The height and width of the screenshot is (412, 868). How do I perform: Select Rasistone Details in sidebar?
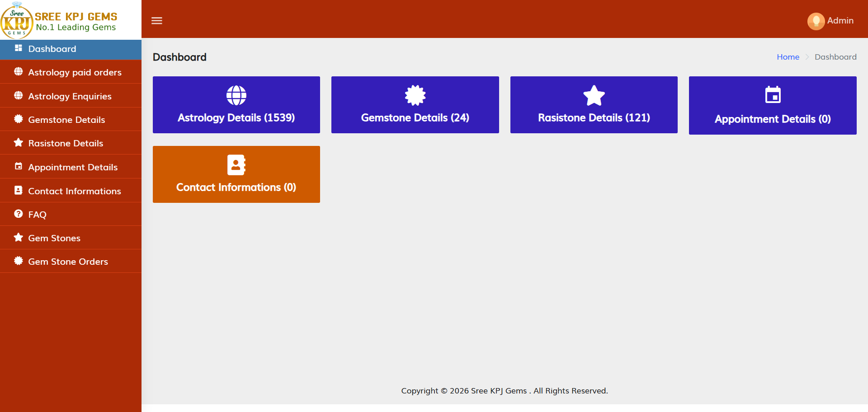click(71, 143)
